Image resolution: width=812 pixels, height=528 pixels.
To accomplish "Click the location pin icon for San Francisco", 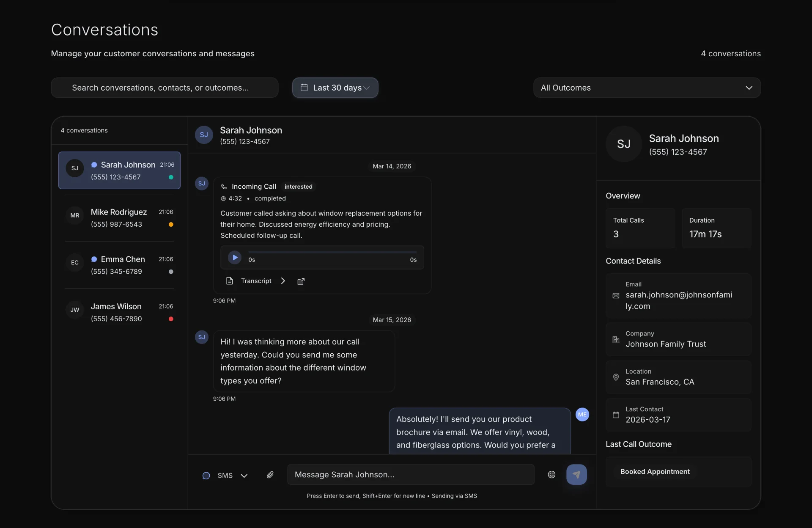I will [616, 377].
